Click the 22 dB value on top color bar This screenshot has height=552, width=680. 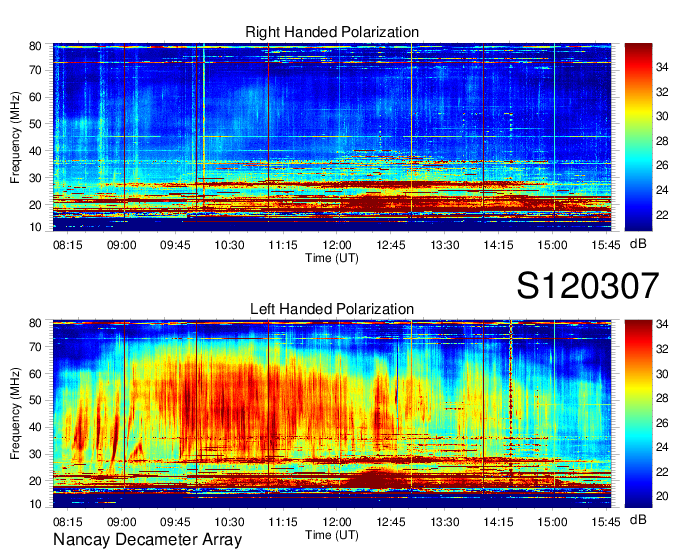point(662,215)
